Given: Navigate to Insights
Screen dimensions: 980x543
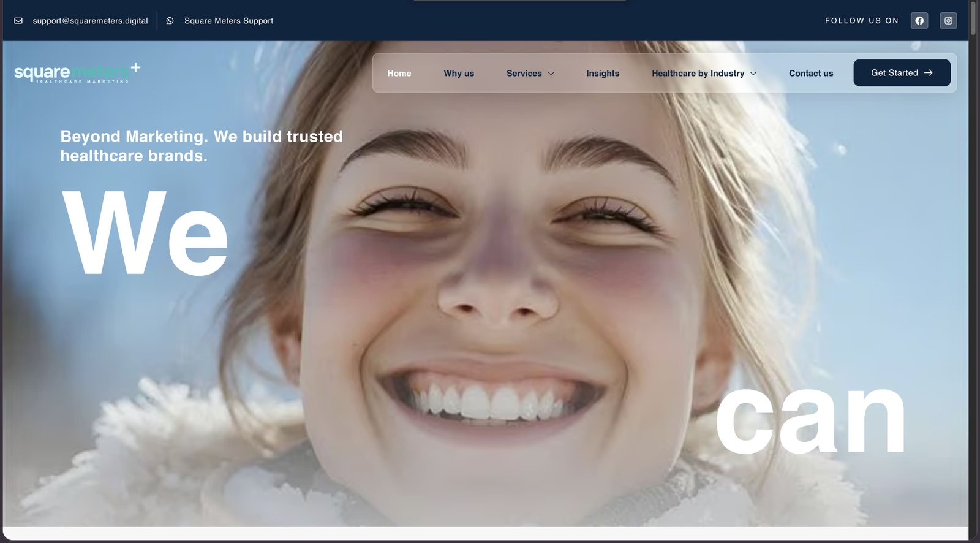Looking at the screenshot, I should coord(603,73).
